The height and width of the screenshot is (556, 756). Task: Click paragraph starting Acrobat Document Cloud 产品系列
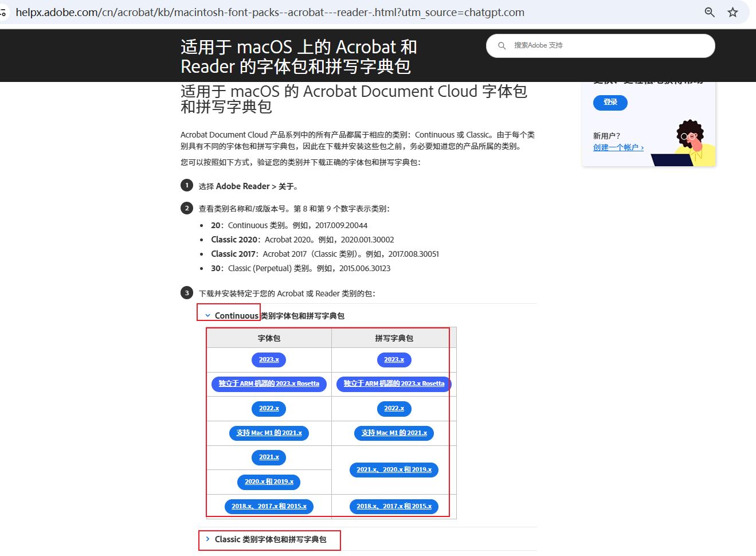pos(358,140)
